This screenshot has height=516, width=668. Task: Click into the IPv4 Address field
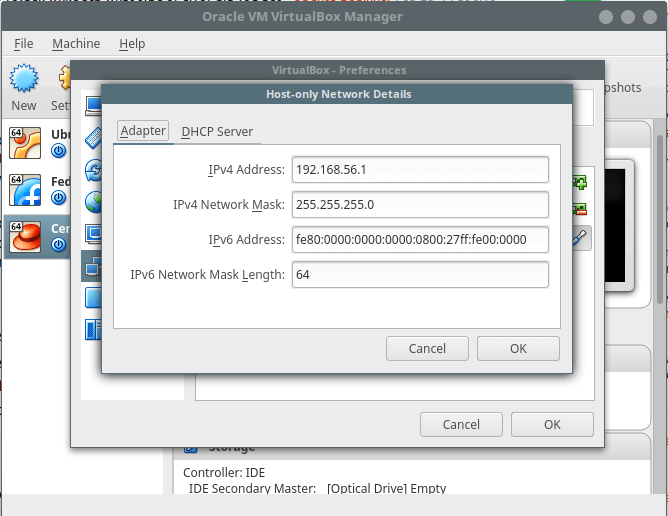coord(420,170)
